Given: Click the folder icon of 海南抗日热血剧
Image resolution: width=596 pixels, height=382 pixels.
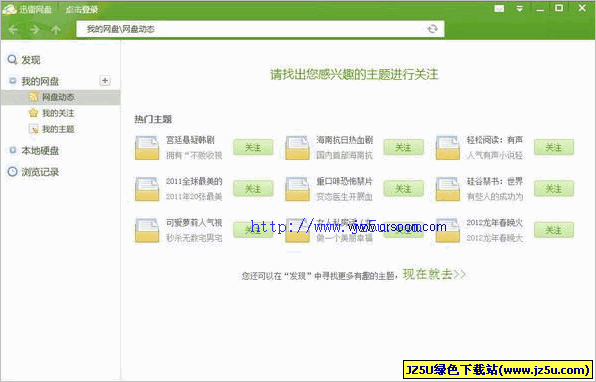Looking at the screenshot, I should [x=297, y=148].
